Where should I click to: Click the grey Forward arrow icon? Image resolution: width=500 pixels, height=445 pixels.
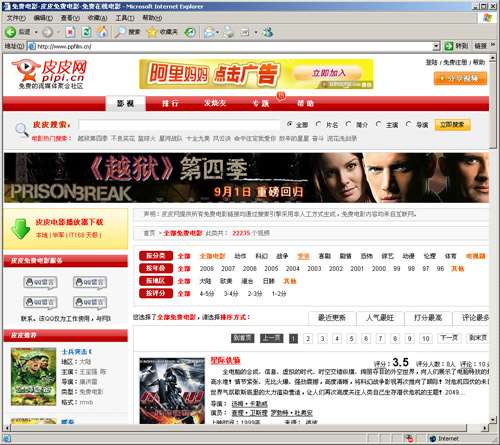click(x=47, y=32)
